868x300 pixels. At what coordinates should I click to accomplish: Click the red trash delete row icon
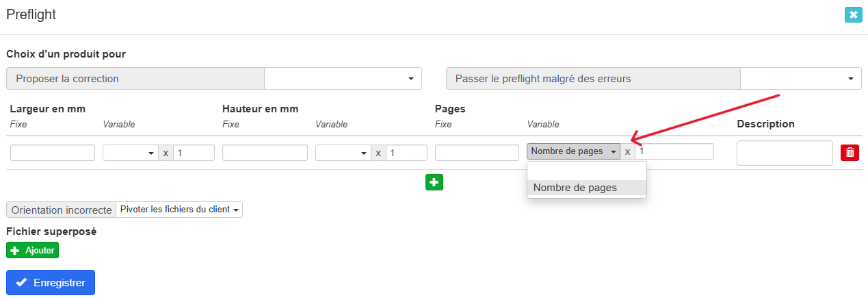850,153
